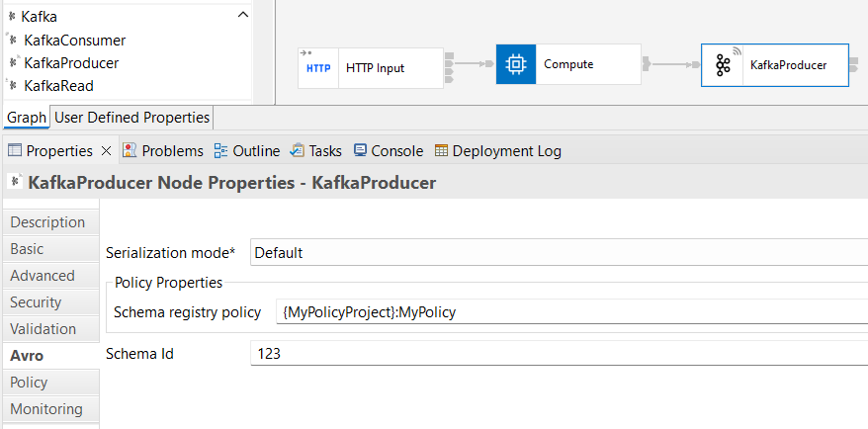868x429 pixels.
Task: Click the Kafka drawer icon in palette
Action: point(12,17)
